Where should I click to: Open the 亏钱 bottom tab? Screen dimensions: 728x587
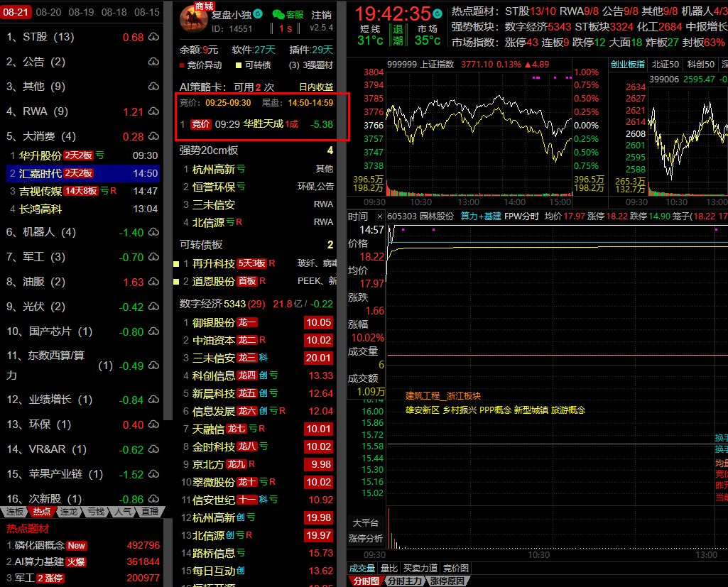[x=96, y=511]
